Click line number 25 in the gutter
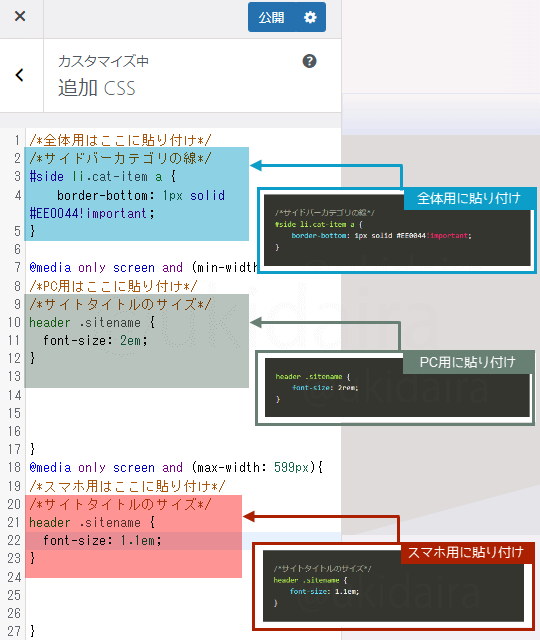The height and width of the screenshot is (640, 540). (x=14, y=595)
